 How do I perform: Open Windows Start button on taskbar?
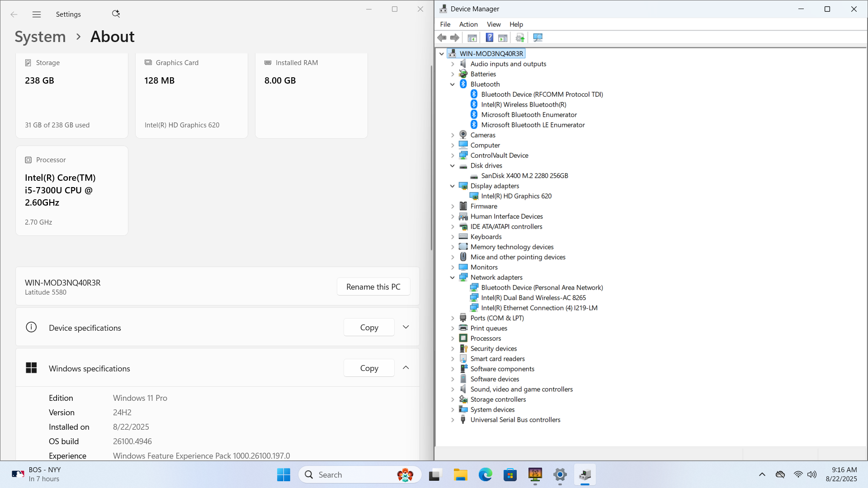(283, 474)
